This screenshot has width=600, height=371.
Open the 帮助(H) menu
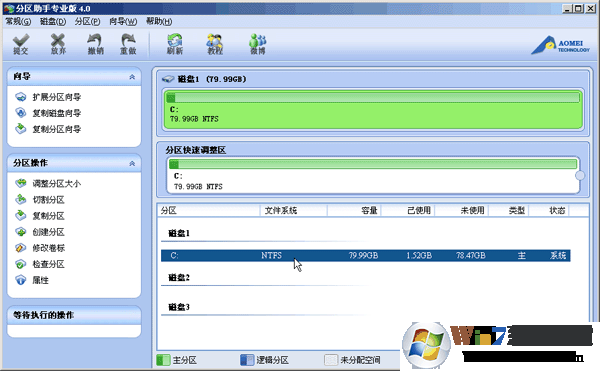[159, 21]
